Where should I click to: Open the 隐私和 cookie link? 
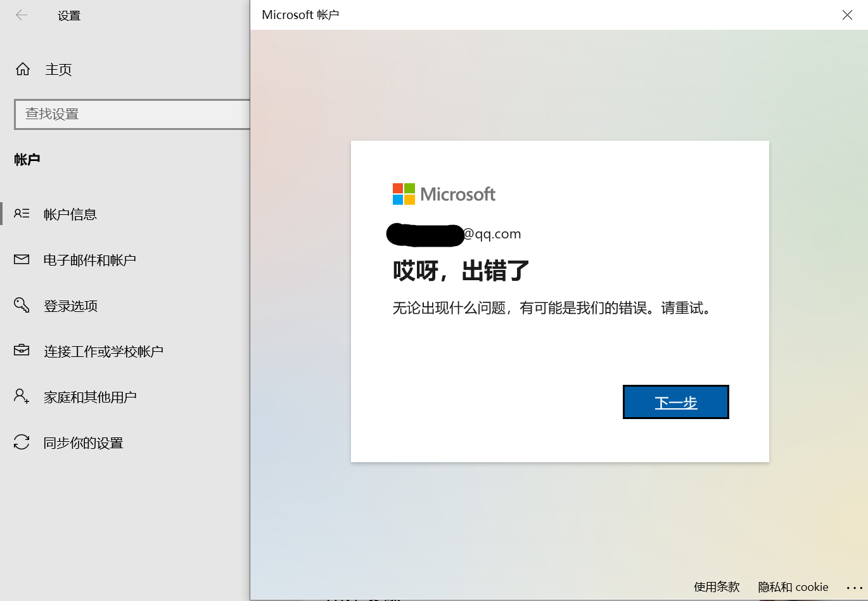[793, 587]
